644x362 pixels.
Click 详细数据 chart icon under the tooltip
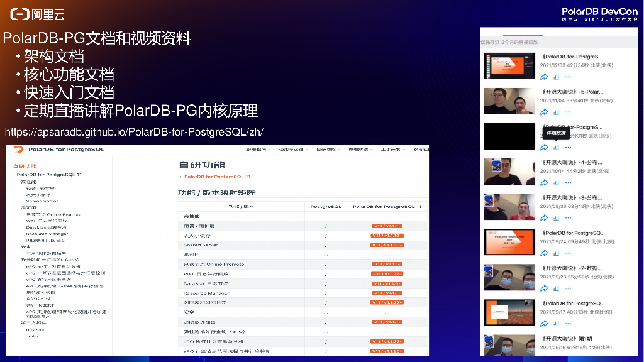[556, 147]
